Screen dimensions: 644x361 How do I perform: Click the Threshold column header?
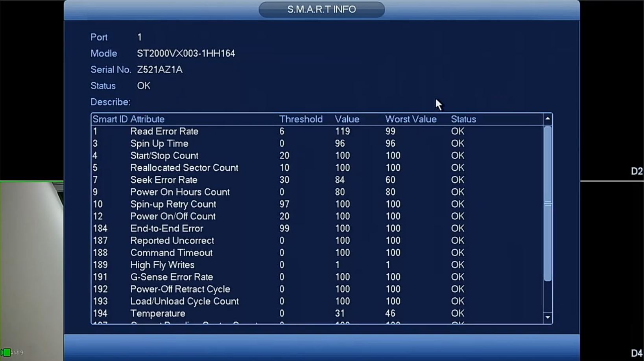point(301,119)
